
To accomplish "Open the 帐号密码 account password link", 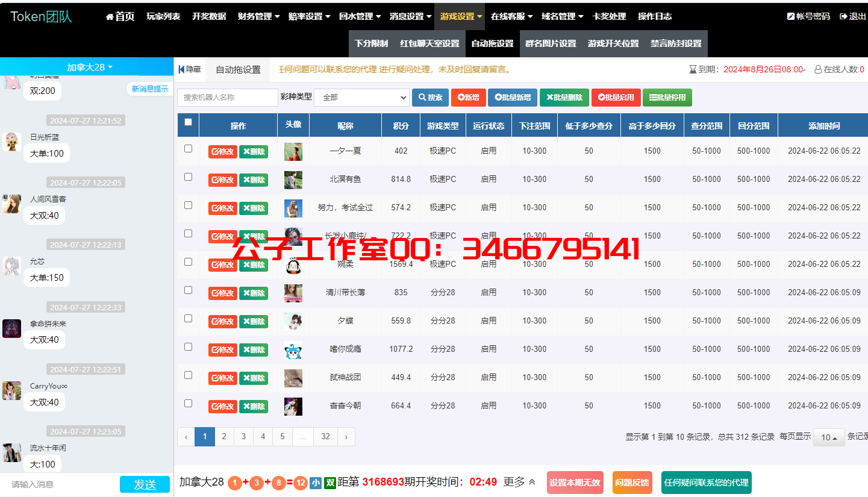I will click(x=808, y=16).
